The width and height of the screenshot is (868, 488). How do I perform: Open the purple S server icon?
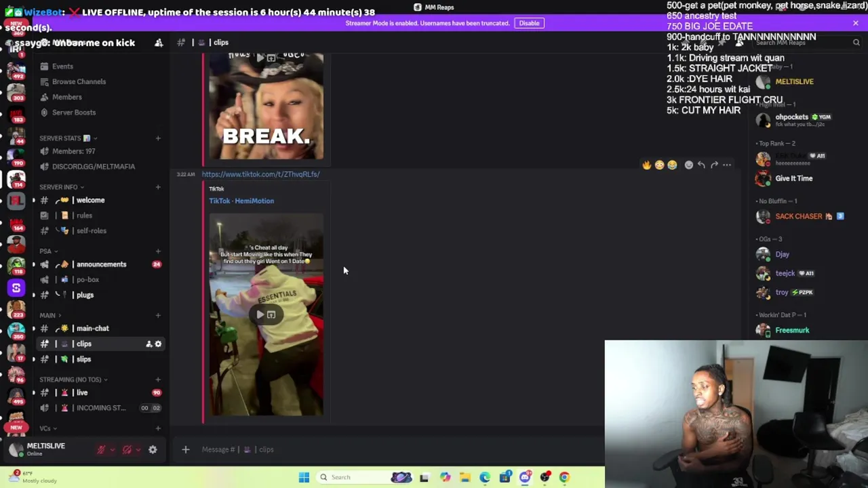coord(16,288)
